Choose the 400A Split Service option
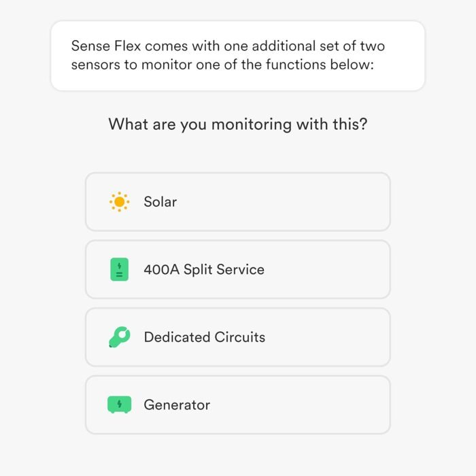 point(238,269)
